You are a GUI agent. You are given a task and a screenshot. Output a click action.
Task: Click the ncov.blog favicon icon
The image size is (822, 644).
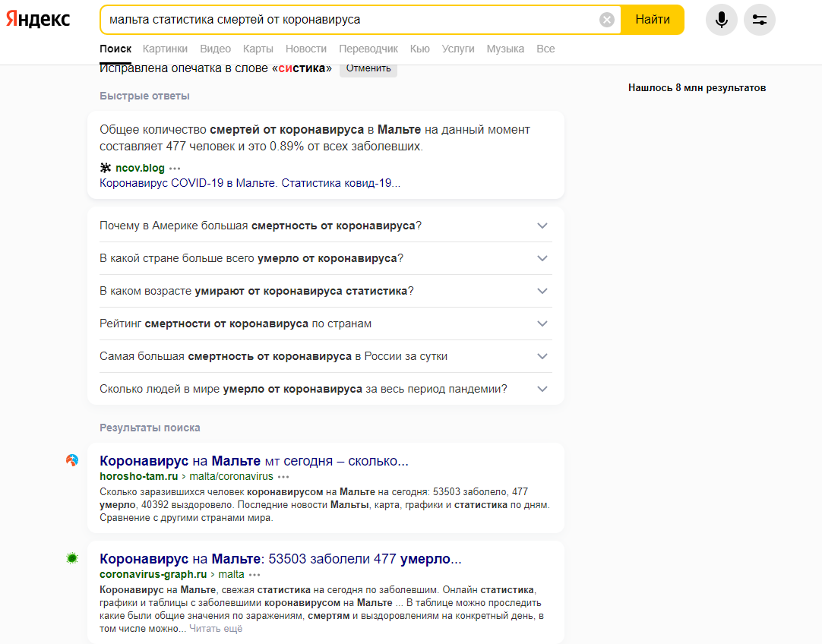click(106, 168)
